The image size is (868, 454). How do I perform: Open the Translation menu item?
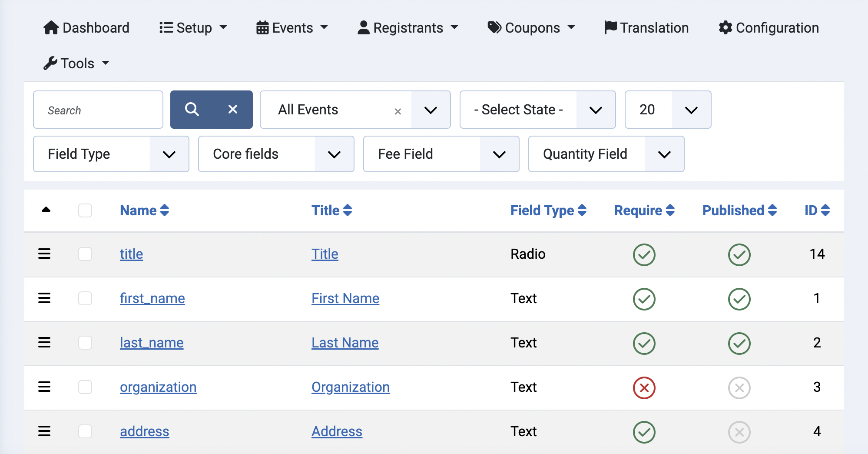pos(646,28)
